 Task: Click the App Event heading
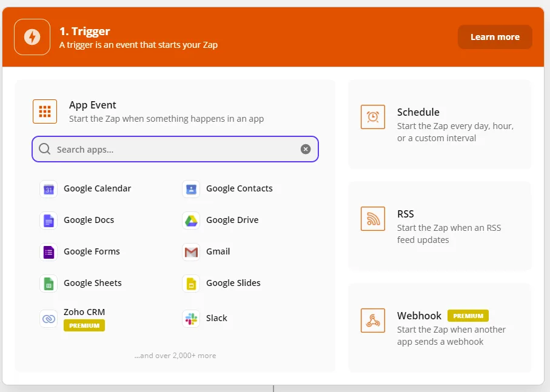point(93,105)
